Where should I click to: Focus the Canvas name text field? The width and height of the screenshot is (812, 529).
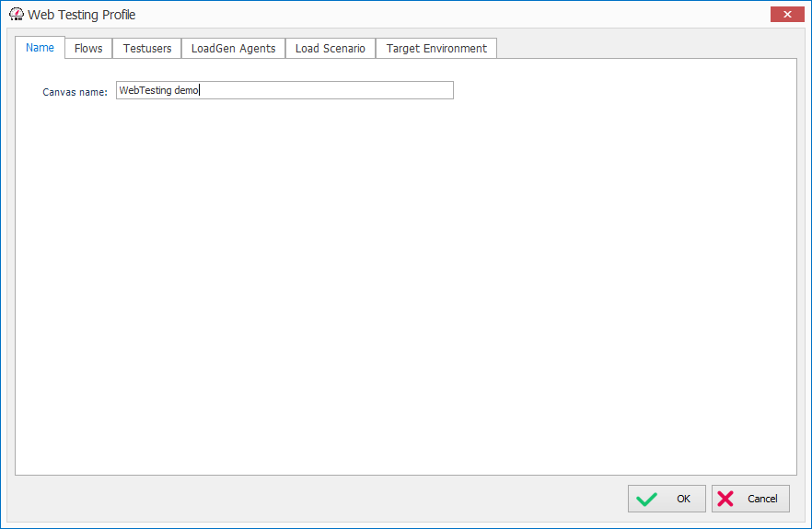322,90
